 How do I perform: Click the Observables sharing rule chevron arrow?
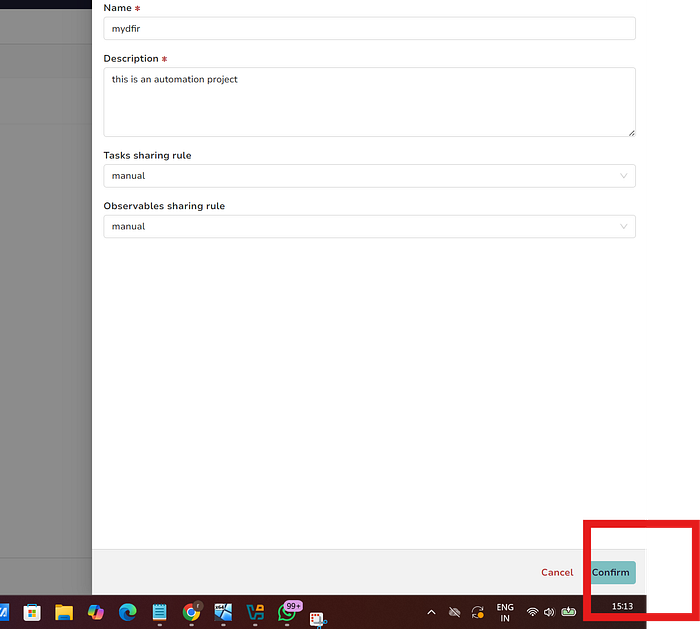point(623,226)
